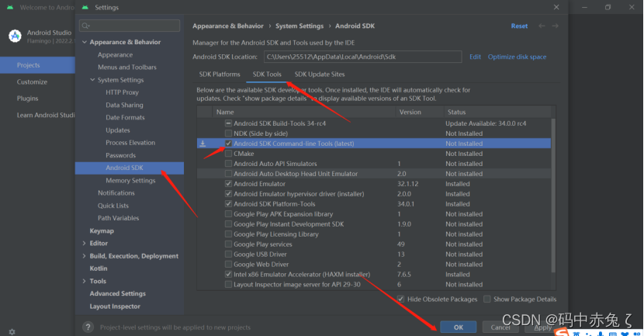Image resolution: width=644 pixels, height=336 pixels.
Task: Click the Android Studio logo in Welcome window
Action: (16, 36)
